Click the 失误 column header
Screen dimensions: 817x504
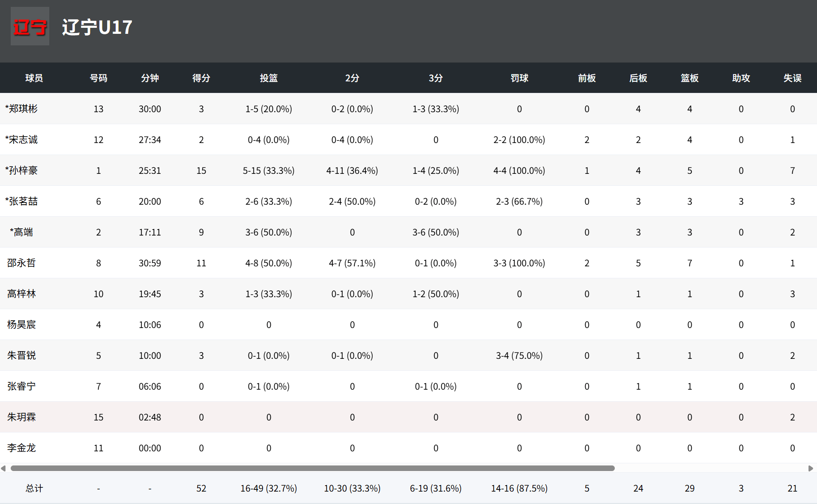[x=792, y=78]
